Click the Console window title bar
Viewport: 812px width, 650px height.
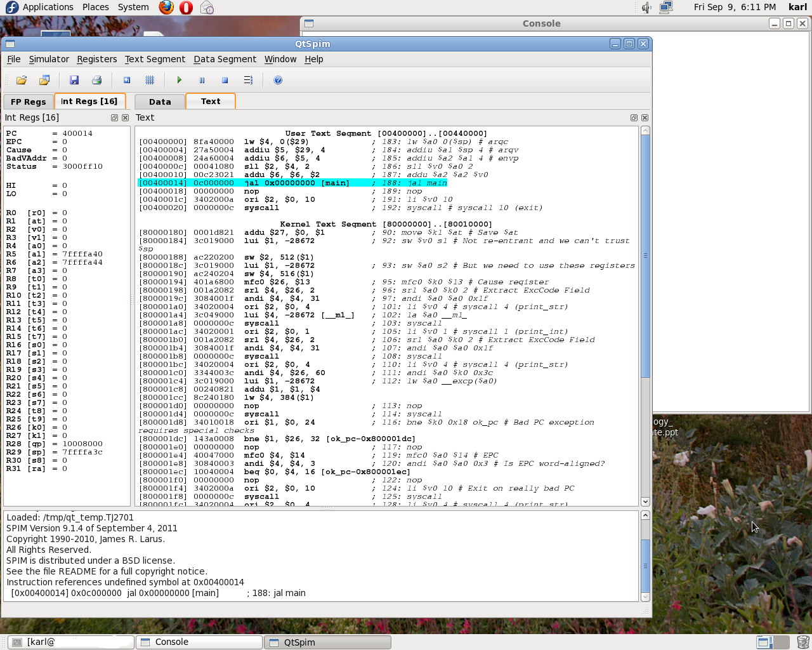541,23
